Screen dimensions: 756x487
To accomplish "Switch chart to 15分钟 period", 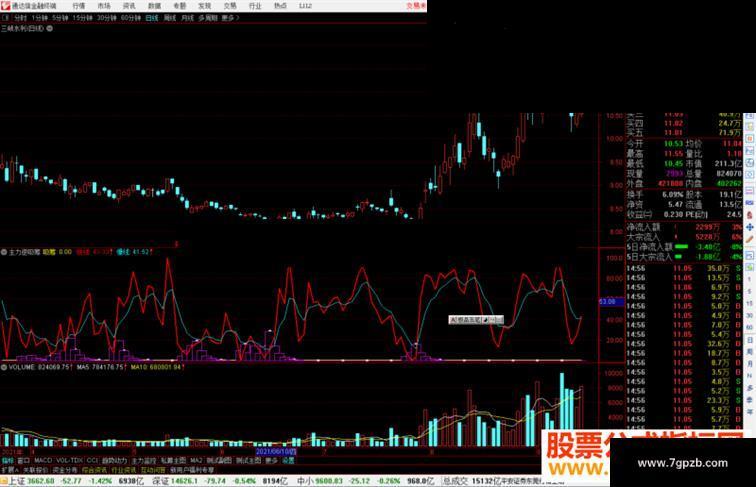I will coord(82,18).
